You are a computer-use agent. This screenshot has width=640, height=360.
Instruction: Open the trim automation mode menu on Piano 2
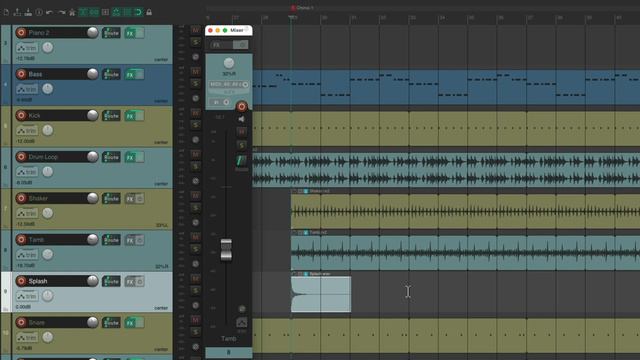[x=27, y=48]
